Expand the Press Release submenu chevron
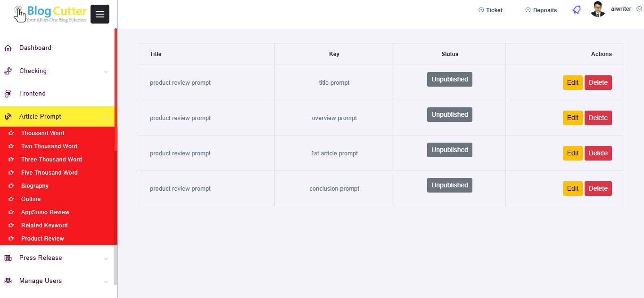This screenshot has height=298, width=644. coord(106,258)
